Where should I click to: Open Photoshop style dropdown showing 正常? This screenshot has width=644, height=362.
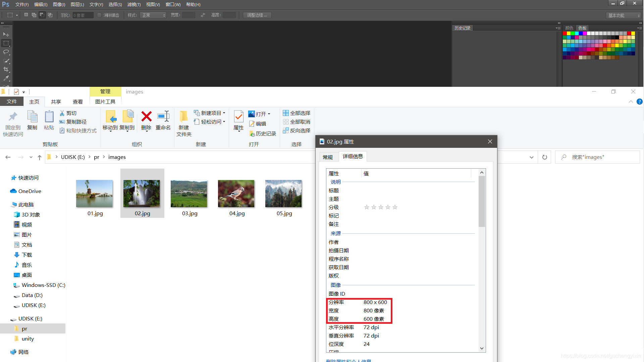point(153,15)
